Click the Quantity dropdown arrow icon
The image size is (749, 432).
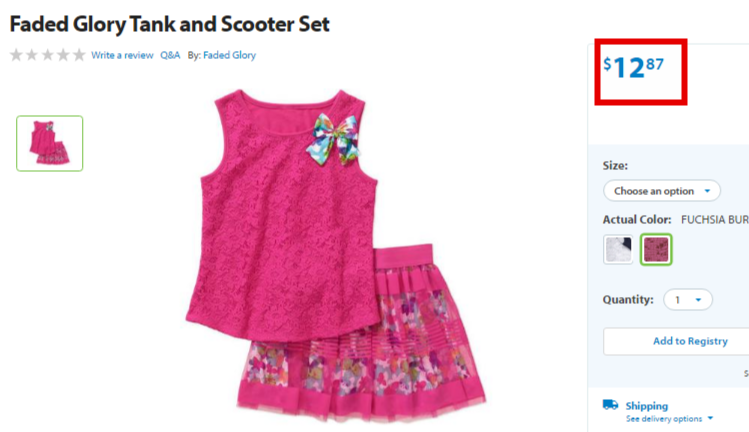(x=698, y=300)
